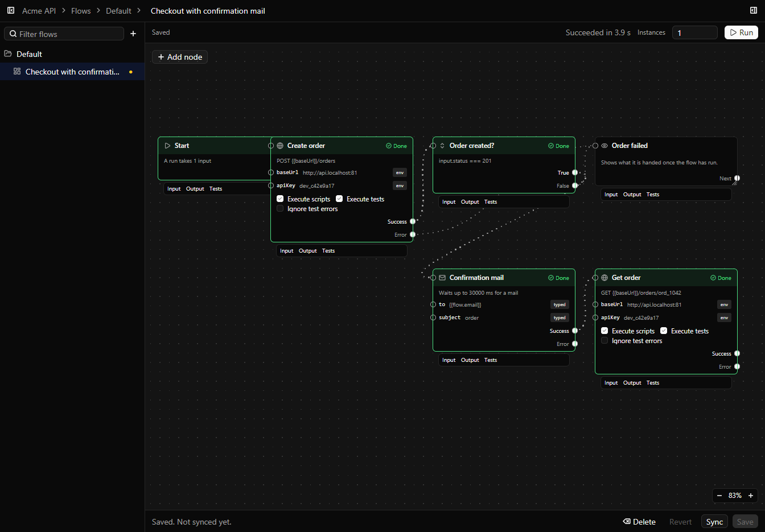This screenshot has height=532, width=765.
Task: Click the plus icon to add a flow
Action: pos(133,34)
